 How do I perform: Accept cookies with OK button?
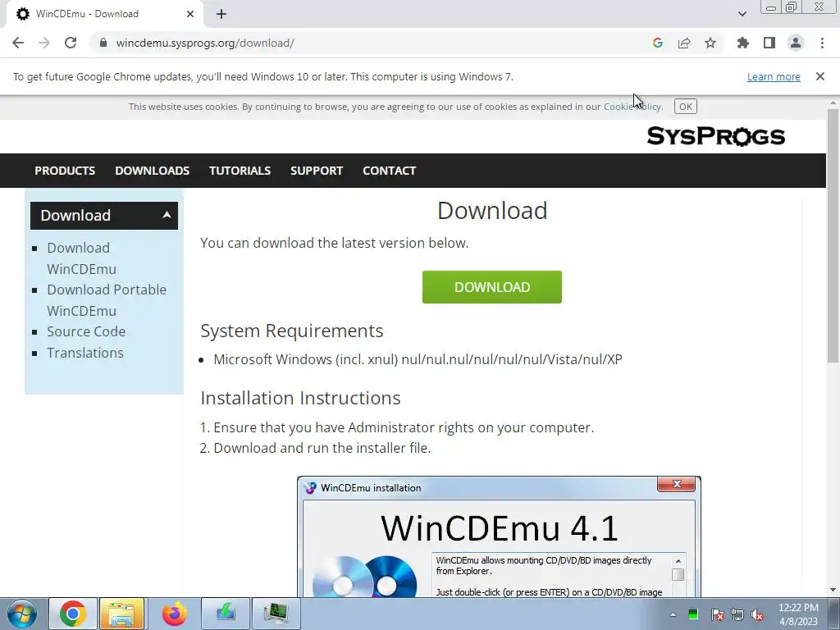pyautogui.click(x=686, y=107)
